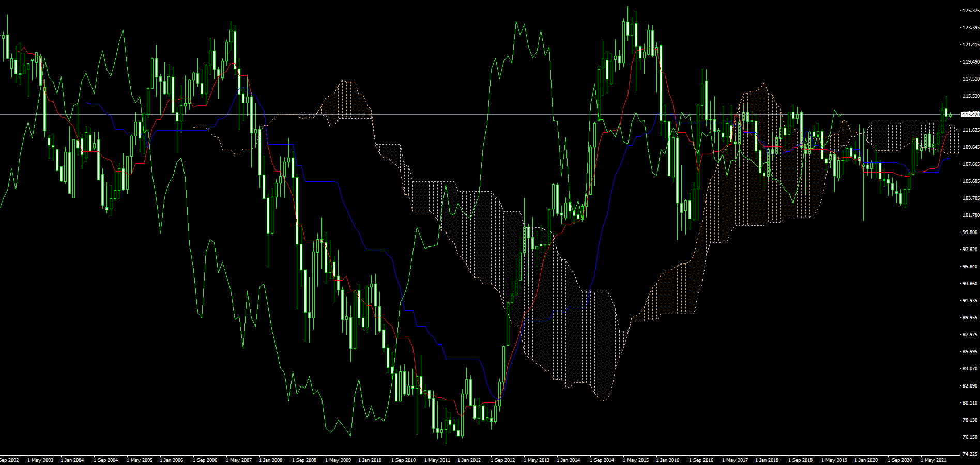Click the 1 Sep 2016 date label

tap(701, 460)
